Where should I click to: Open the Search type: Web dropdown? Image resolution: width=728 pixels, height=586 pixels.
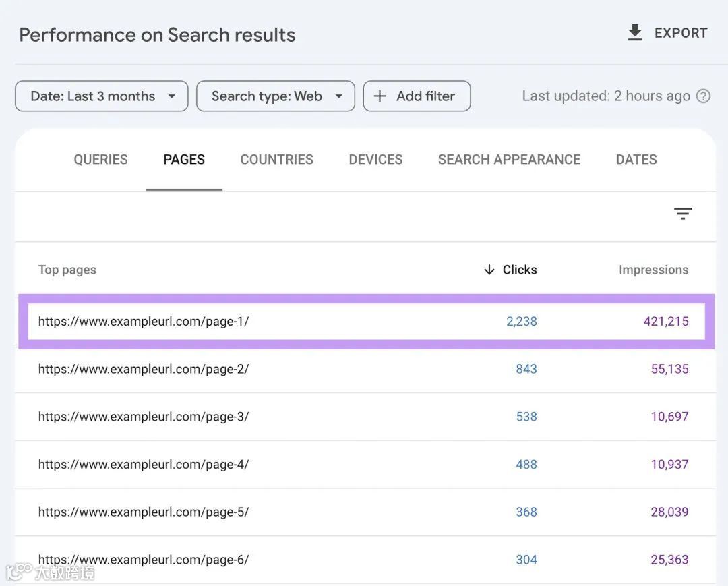coord(276,96)
